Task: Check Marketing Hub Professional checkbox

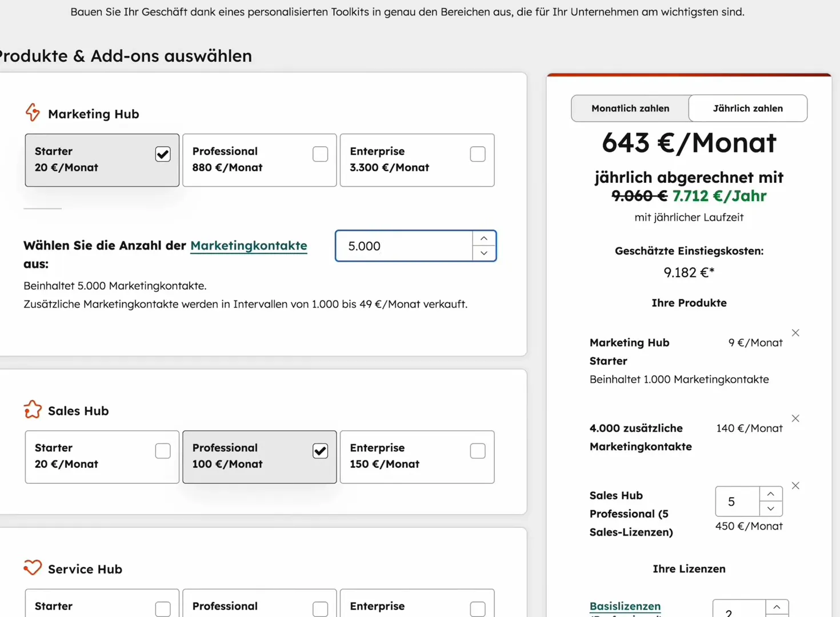Action: pos(321,154)
